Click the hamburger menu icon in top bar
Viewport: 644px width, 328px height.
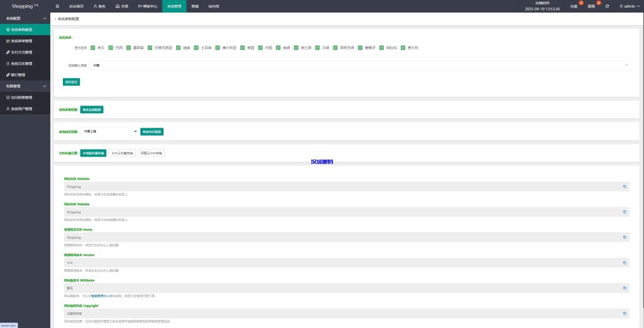point(57,6)
